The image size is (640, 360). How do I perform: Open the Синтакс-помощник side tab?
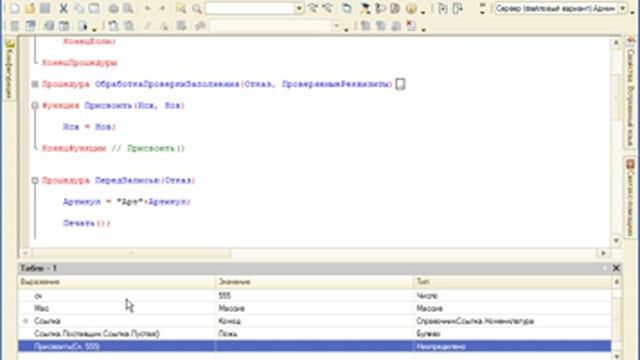(x=631, y=198)
